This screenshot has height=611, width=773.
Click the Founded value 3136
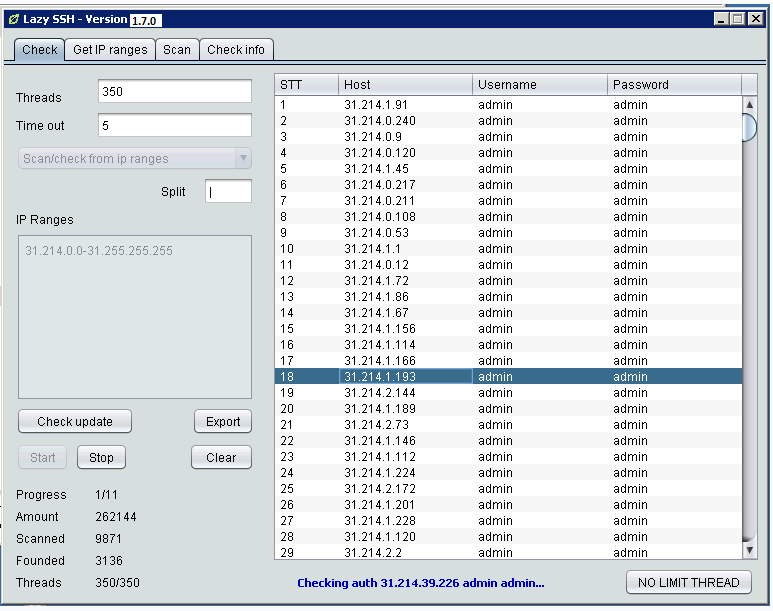coord(109,561)
